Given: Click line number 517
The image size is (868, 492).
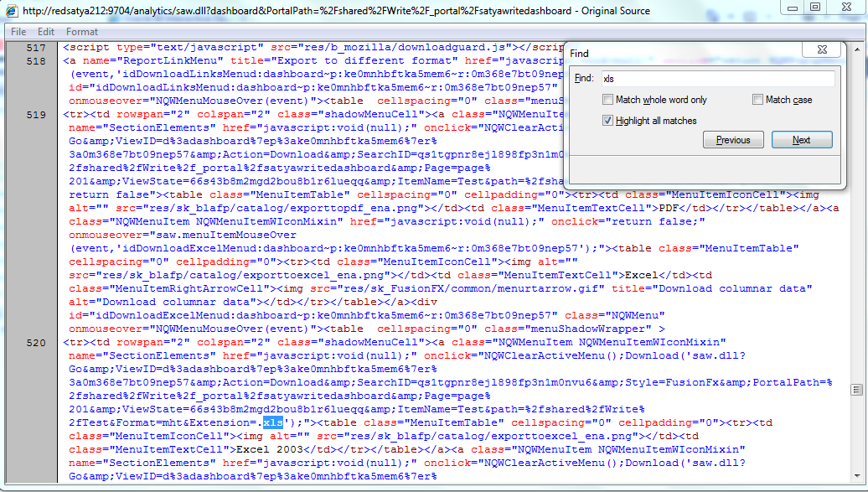Looking at the screenshot, I should point(36,49).
